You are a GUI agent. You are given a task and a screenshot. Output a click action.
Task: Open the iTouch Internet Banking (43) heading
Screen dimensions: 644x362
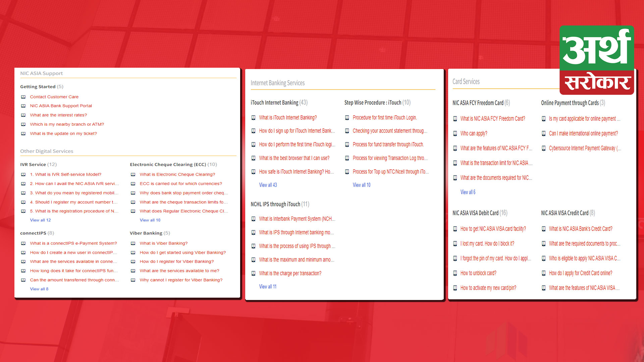[x=279, y=103]
